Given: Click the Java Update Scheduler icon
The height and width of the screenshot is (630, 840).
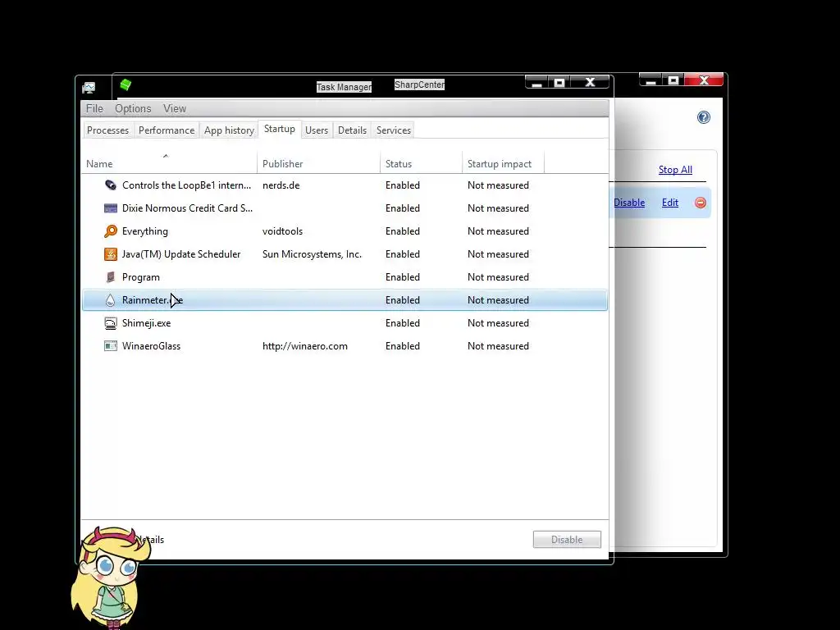Looking at the screenshot, I should pyautogui.click(x=111, y=254).
